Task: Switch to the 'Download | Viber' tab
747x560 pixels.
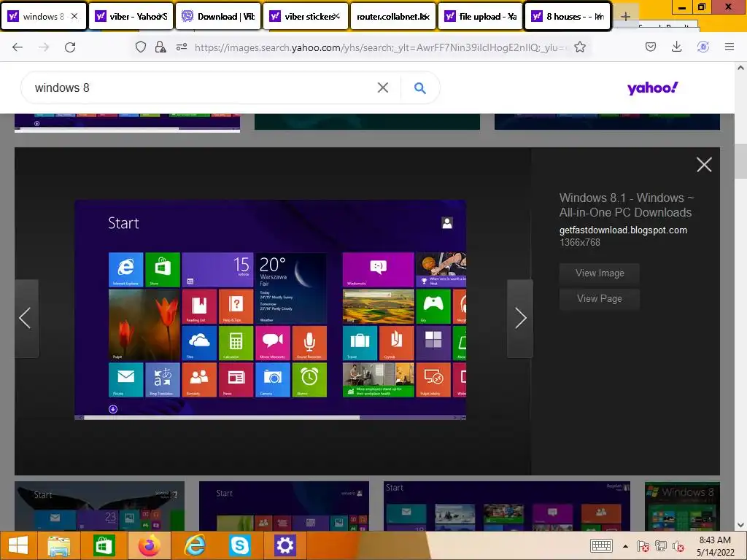Action: 219,17
